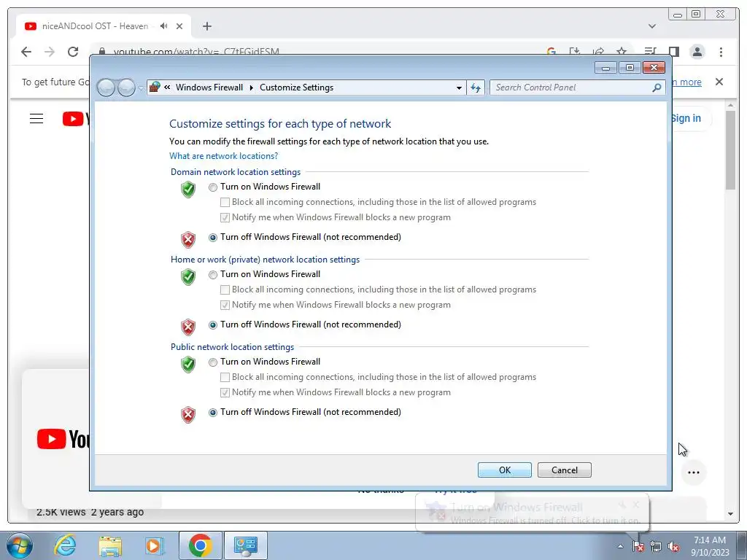747x560 pixels.
Task: Click the refresh button beside the address bar
Action: pyautogui.click(x=476, y=87)
